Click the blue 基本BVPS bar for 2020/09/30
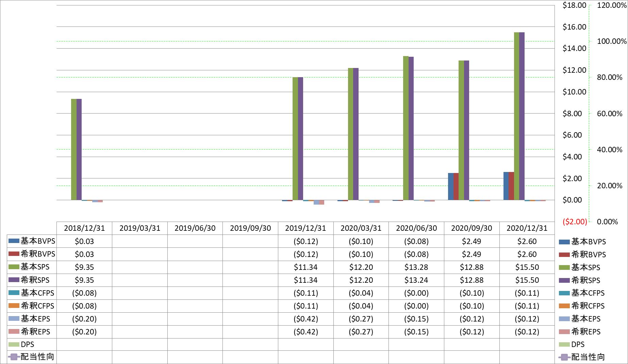 [x=451, y=186]
